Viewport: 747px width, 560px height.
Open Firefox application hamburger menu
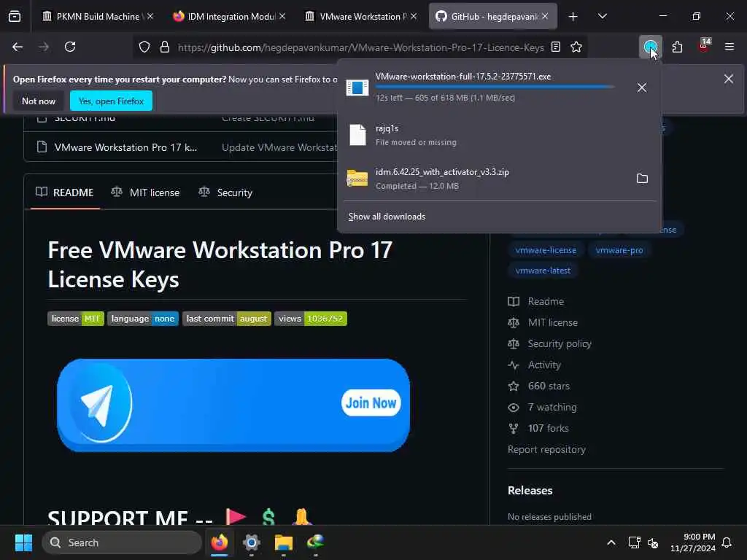point(729,47)
